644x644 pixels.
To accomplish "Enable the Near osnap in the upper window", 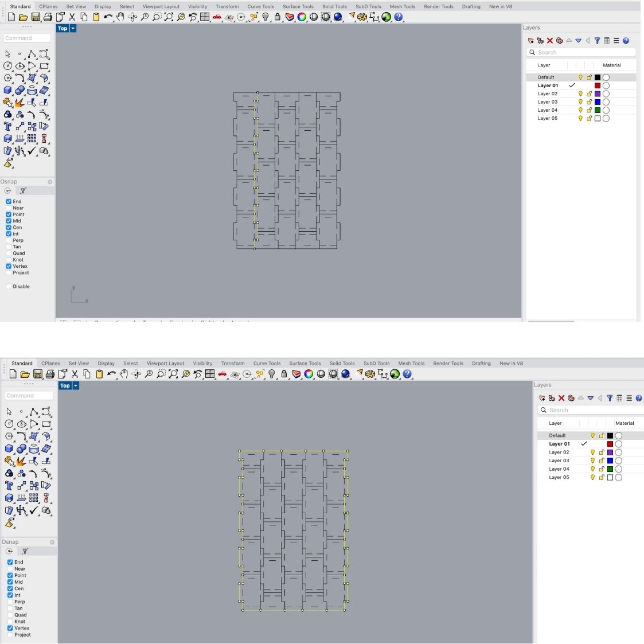I will click(x=9, y=208).
